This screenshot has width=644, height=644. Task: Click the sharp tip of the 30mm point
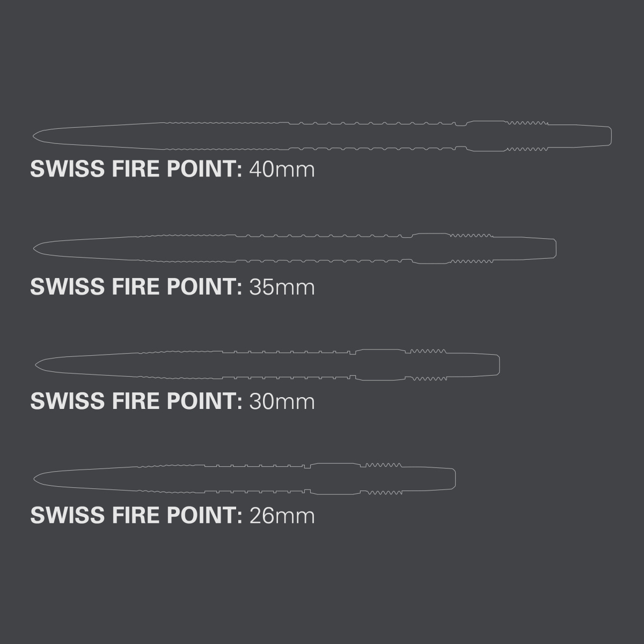(37, 365)
